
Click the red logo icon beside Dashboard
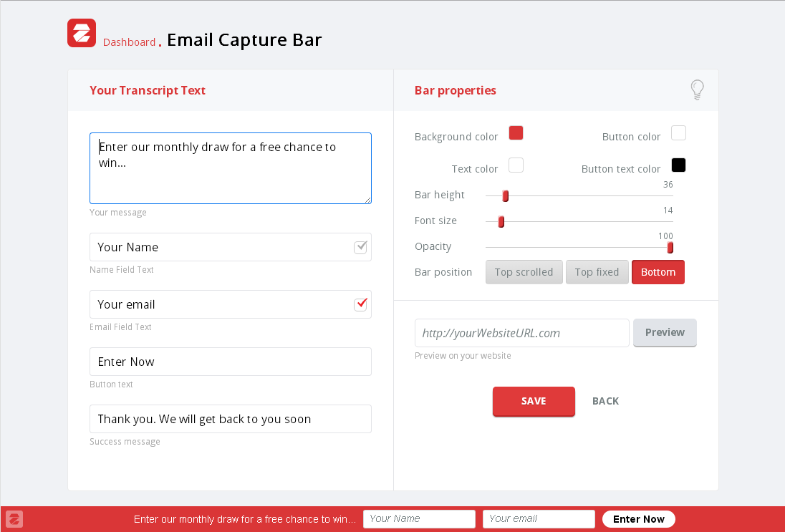[x=82, y=33]
